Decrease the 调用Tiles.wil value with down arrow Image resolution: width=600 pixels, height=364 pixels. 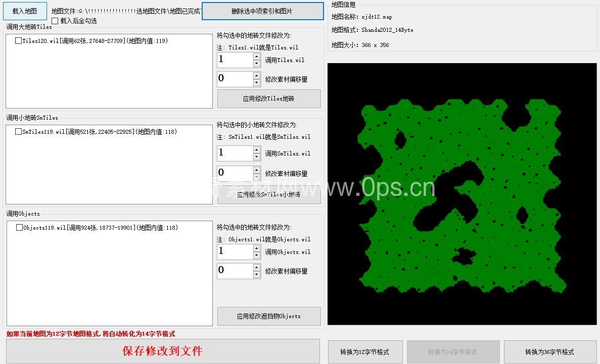pyautogui.click(x=257, y=64)
